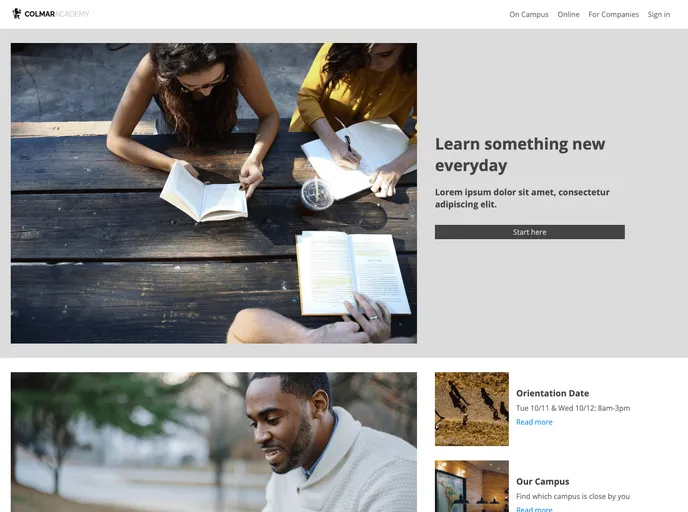Select the Learn something new everyday heading
This screenshot has height=512, width=688.
(520, 154)
